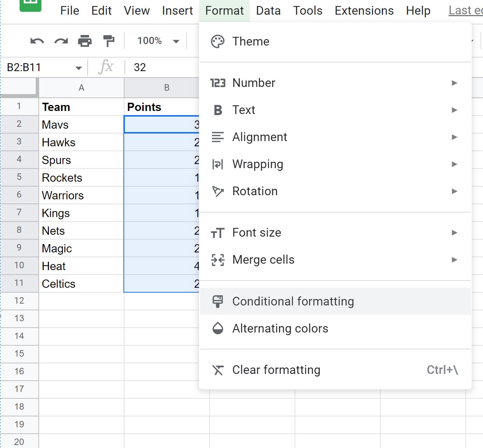Open the Edit menu
The width and height of the screenshot is (483, 448).
click(102, 11)
